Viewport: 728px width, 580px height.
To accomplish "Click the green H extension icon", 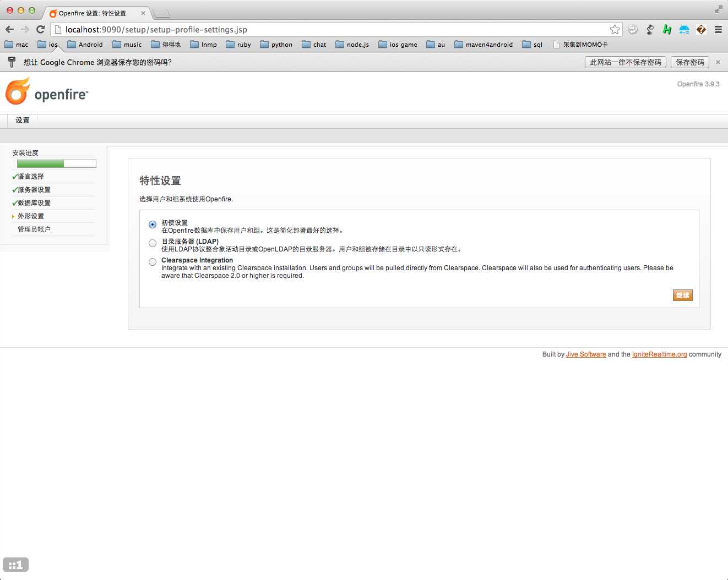I will (x=667, y=30).
